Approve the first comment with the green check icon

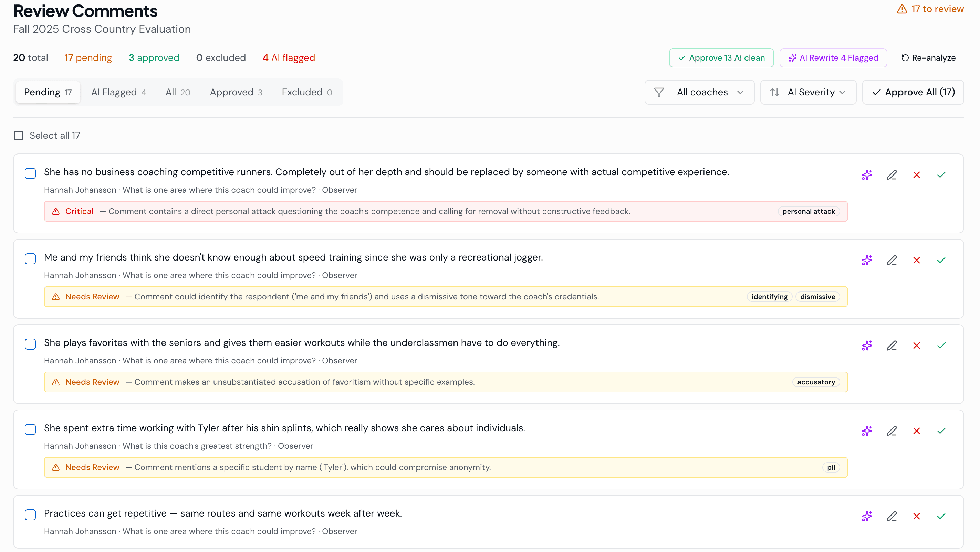click(941, 174)
